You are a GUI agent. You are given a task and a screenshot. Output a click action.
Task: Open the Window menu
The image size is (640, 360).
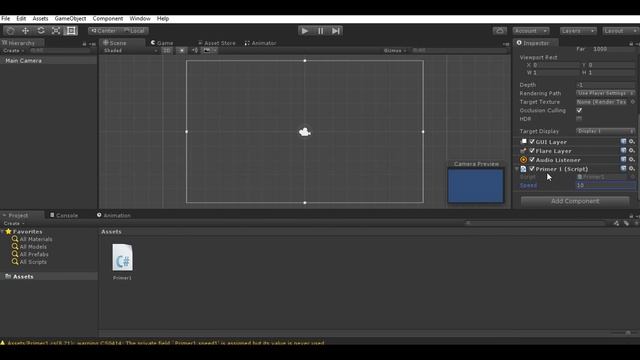point(140,18)
